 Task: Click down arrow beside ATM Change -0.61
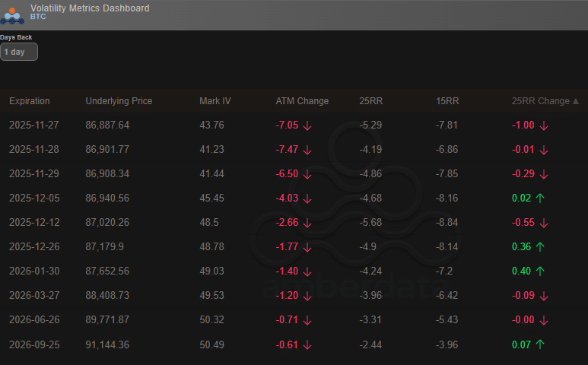click(307, 344)
